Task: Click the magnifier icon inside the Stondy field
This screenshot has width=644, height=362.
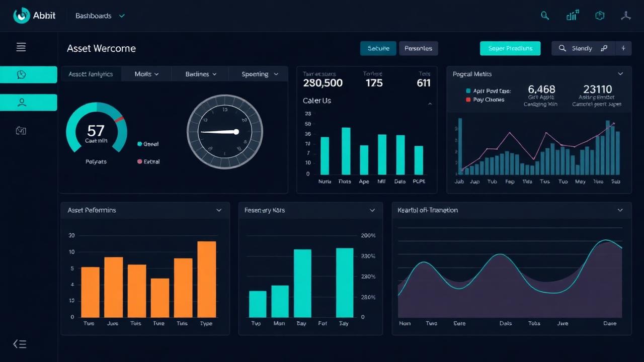Action: [562, 48]
